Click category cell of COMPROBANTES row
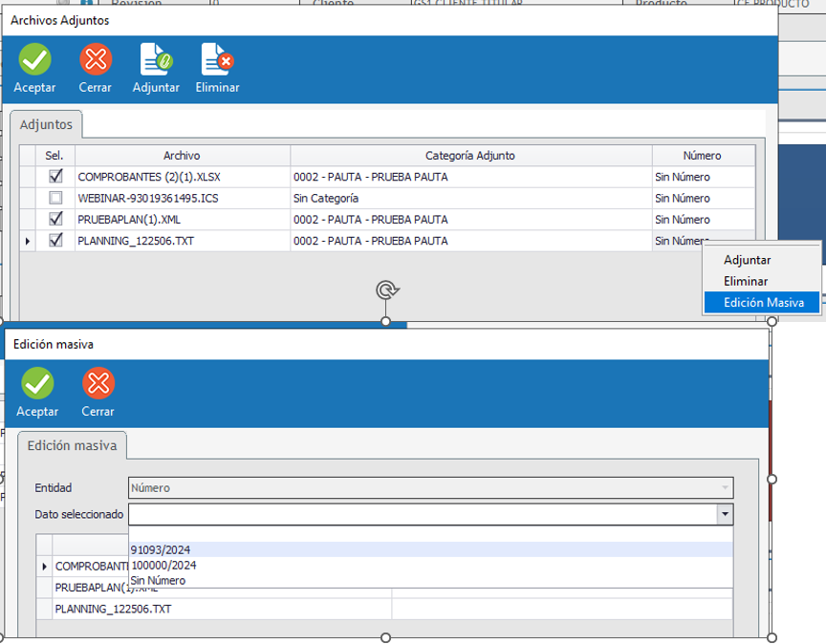 click(x=471, y=177)
